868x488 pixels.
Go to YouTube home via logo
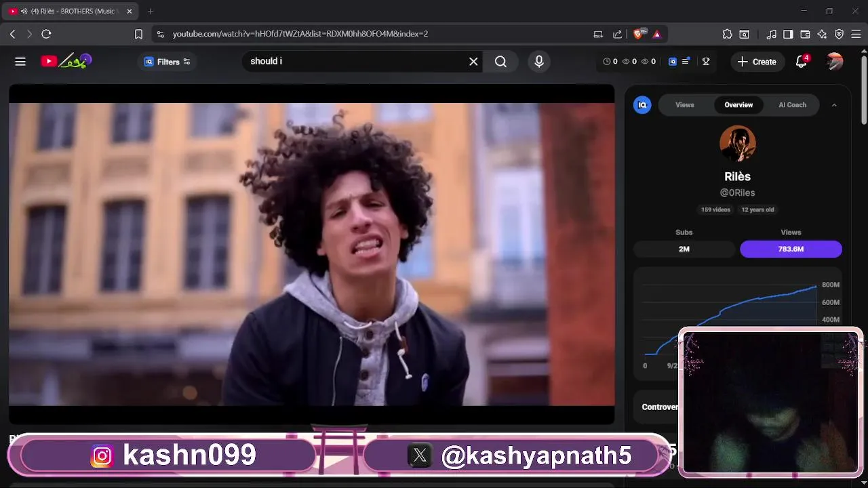coord(66,62)
